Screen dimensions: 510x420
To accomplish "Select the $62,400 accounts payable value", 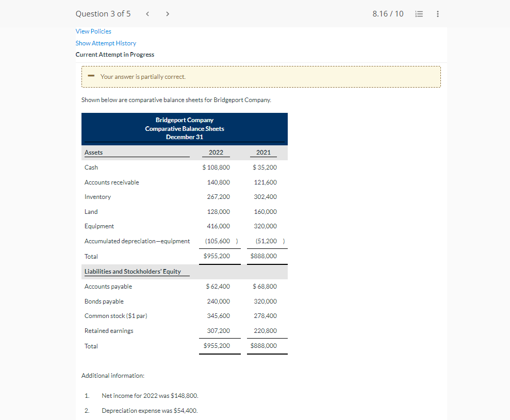I will coord(218,287).
